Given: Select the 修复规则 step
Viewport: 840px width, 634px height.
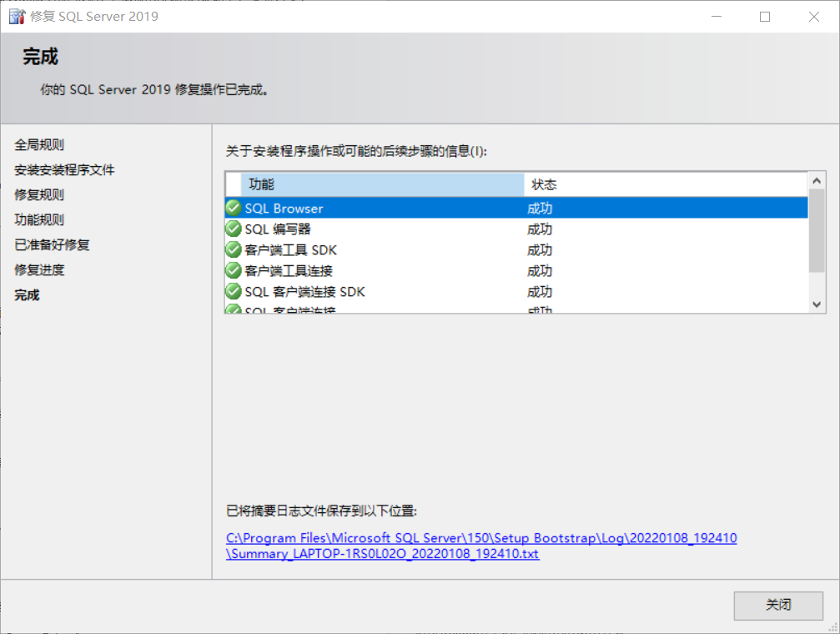Looking at the screenshot, I should point(39,194).
